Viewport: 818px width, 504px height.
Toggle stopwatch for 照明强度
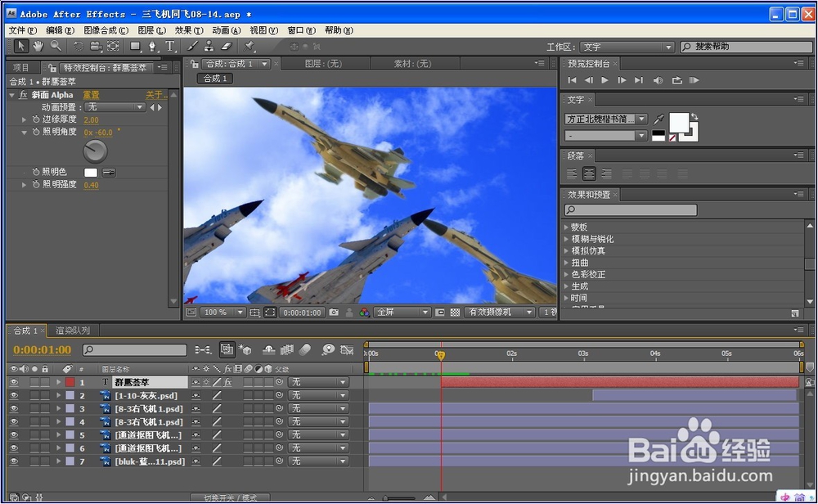pos(36,185)
